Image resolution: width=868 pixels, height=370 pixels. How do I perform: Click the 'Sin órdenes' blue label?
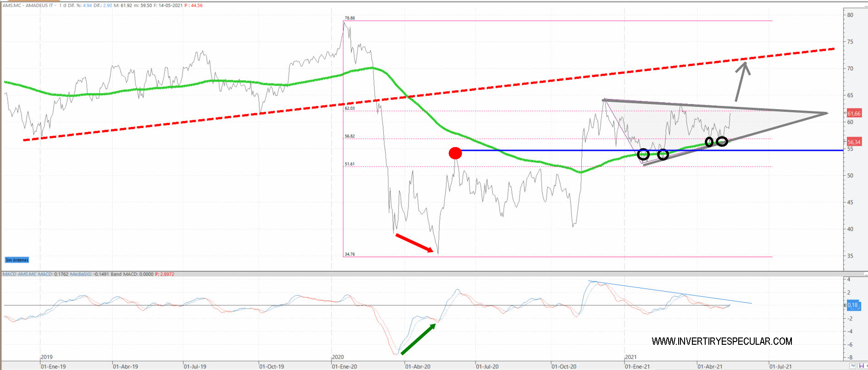point(17,260)
